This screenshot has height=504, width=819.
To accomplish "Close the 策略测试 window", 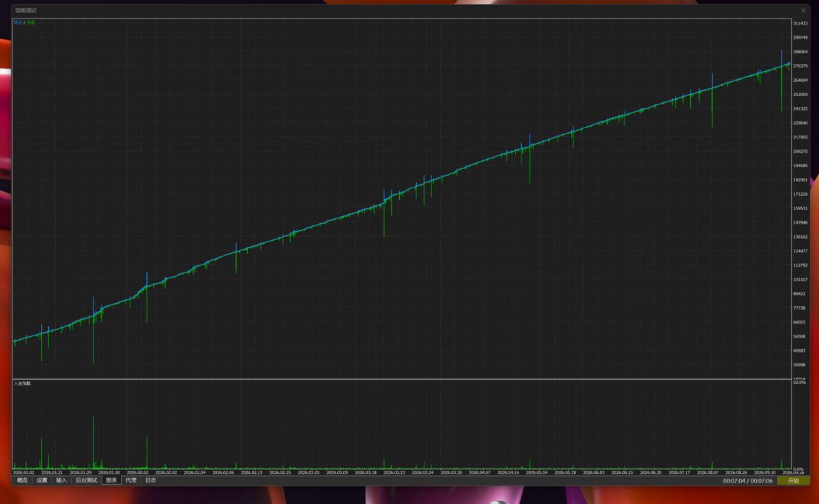I will coord(803,11).
